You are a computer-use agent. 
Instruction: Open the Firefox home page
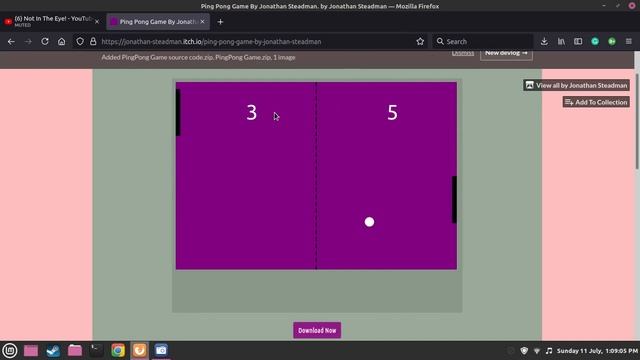[61, 42]
